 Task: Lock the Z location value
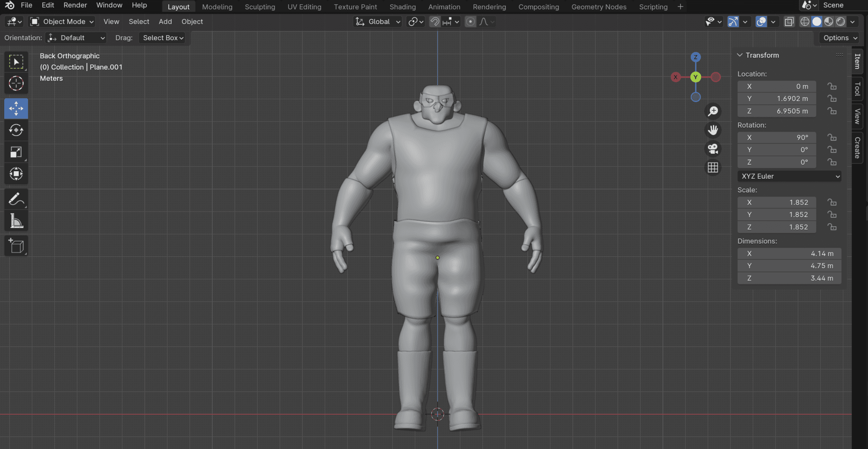coord(832,111)
